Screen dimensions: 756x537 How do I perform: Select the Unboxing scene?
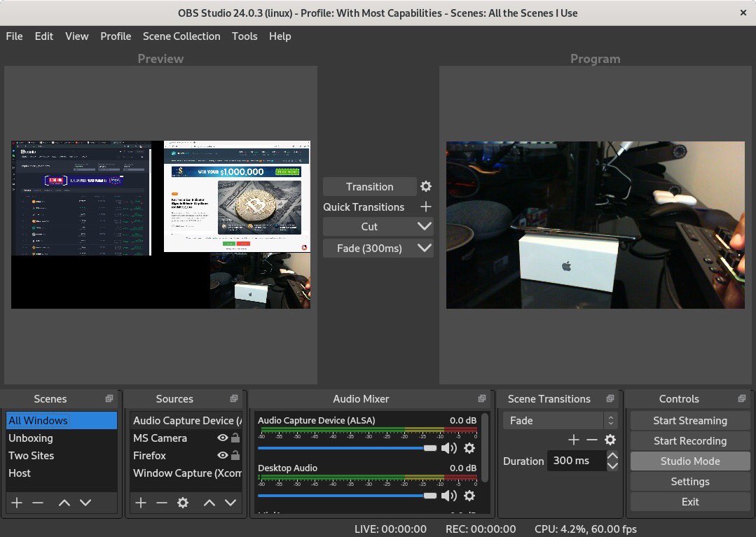[x=61, y=438]
